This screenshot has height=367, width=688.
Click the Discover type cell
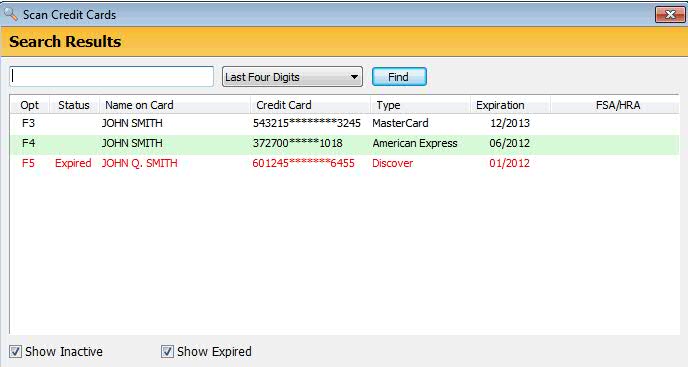tap(392, 163)
